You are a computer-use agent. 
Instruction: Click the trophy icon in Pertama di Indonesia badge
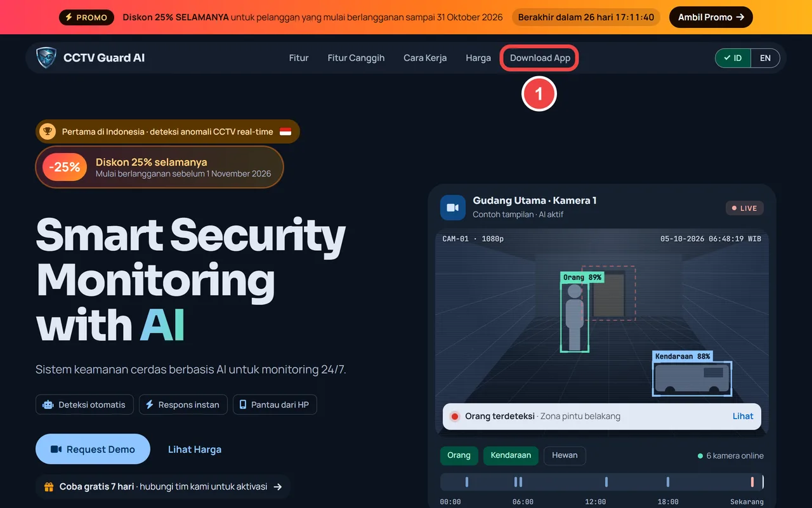[48, 132]
